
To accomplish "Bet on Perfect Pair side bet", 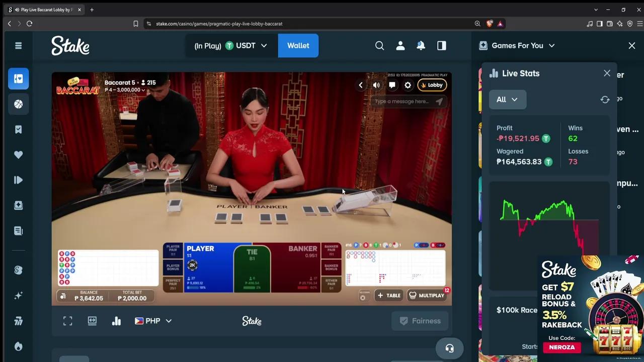I will [x=173, y=284].
